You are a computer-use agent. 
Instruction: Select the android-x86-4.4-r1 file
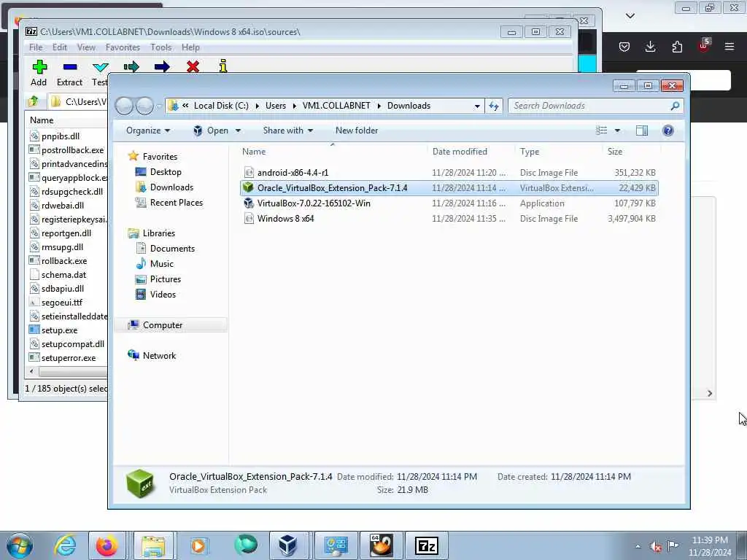[449, 172]
